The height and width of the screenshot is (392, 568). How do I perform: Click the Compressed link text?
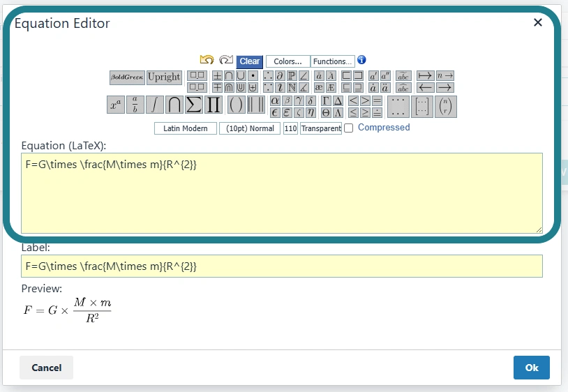[x=384, y=128]
